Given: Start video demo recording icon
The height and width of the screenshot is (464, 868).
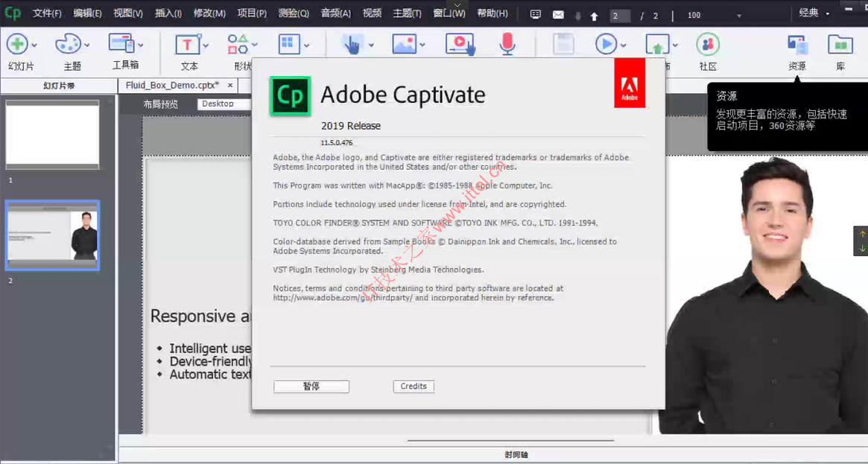Looking at the screenshot, I should click(460, 44).
